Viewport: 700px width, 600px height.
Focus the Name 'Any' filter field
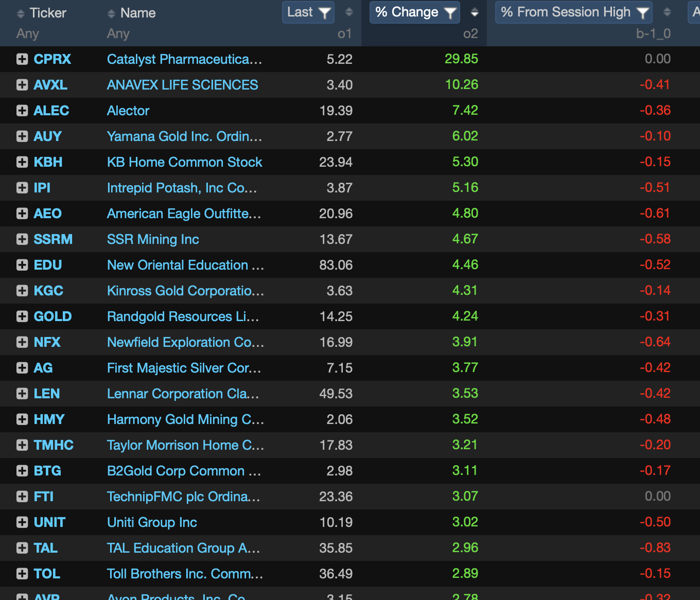point(118,34)
